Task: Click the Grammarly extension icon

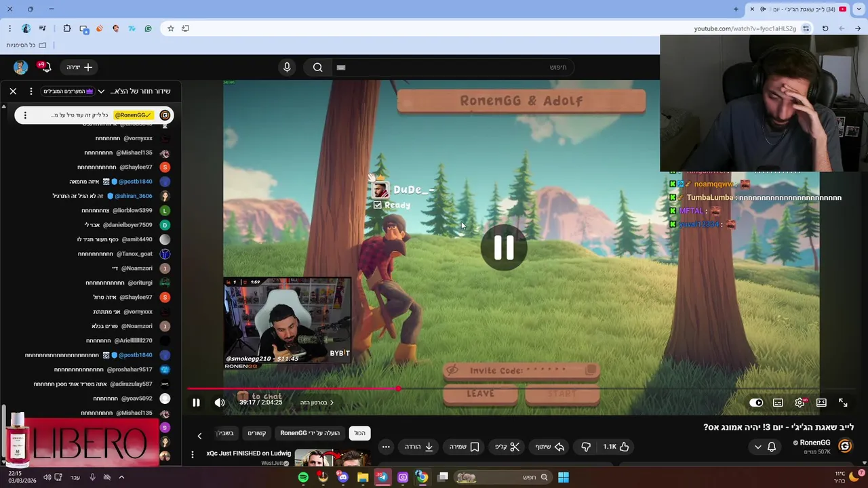Action: coord(148,28)
